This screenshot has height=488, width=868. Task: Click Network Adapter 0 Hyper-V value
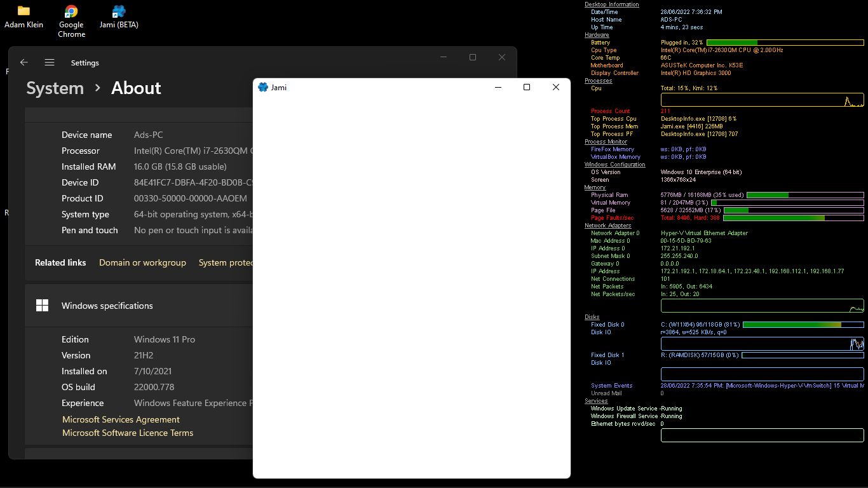[704, 233]
